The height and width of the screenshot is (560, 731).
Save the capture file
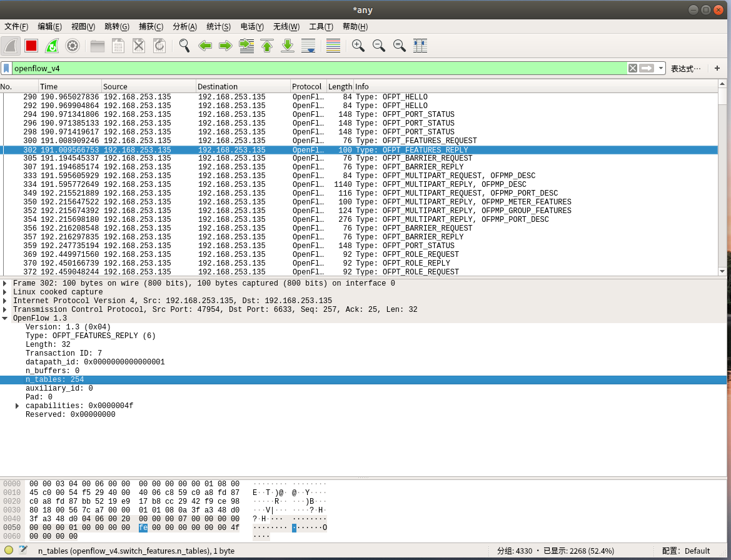[118, 46]
